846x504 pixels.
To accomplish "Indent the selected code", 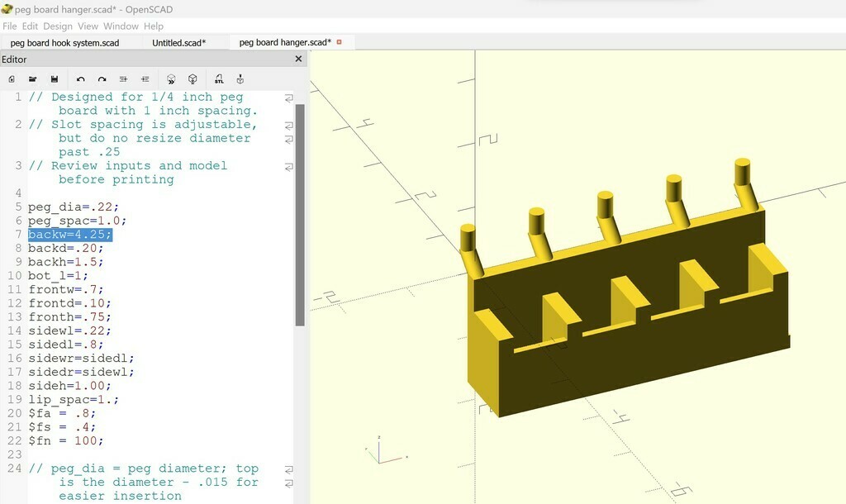I will pos(145,79).
